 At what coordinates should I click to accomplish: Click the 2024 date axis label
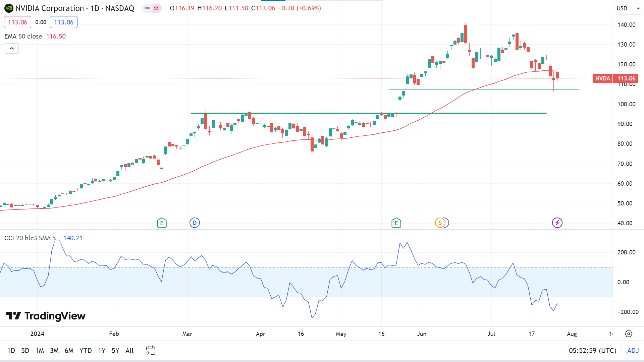tap(37, 334)
